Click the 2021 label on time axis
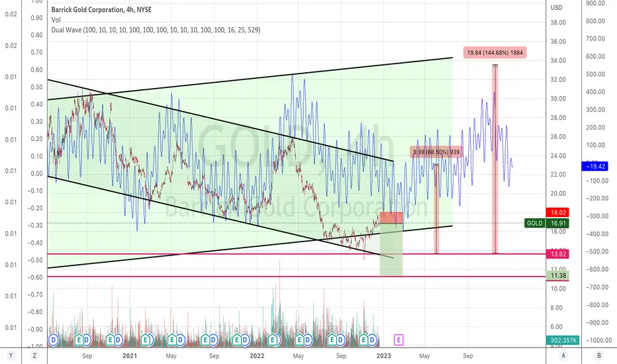The image size is (617, 364). point(130,356)
